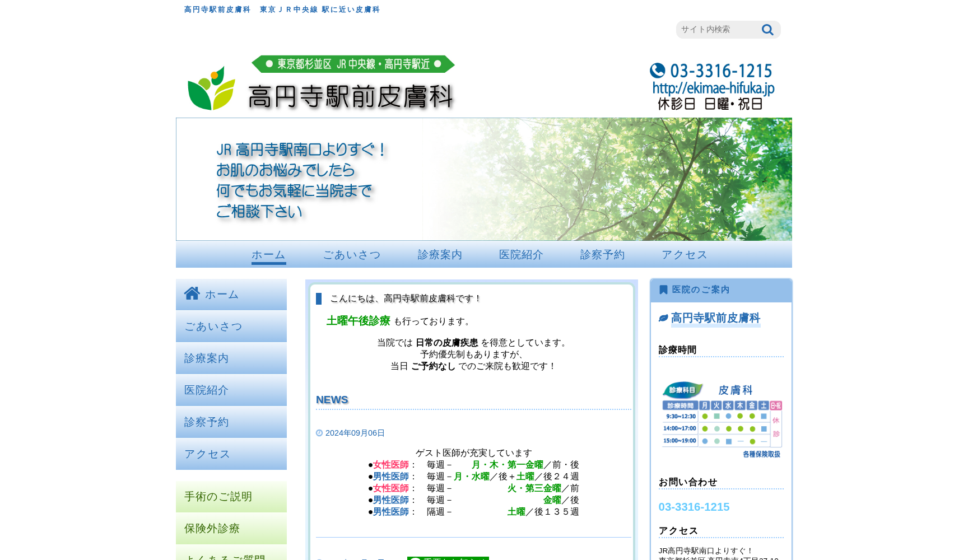This screenshot has height=560, width=968.
Task: Click the search magnifier icon
Action: [767, 30]
